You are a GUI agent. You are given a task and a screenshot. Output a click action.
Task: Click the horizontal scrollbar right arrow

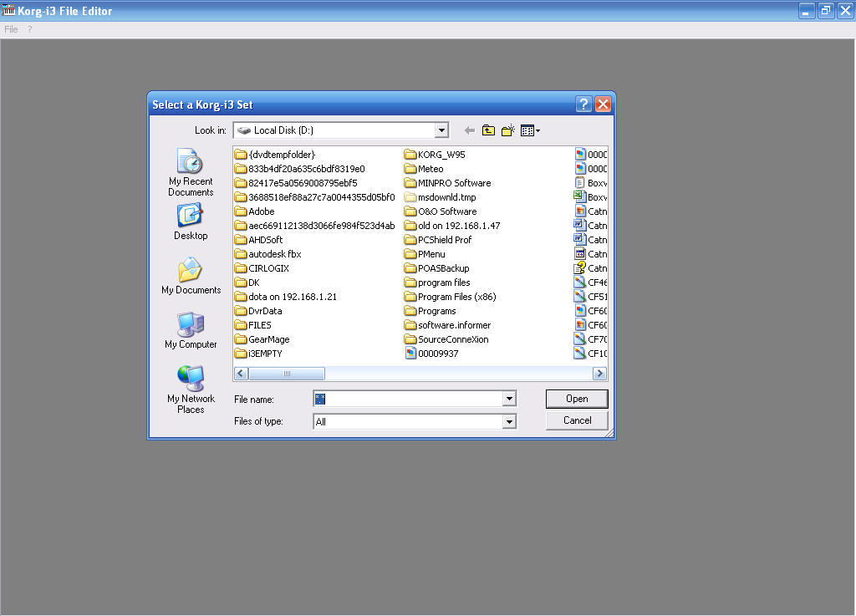click(x=600, y=373)
